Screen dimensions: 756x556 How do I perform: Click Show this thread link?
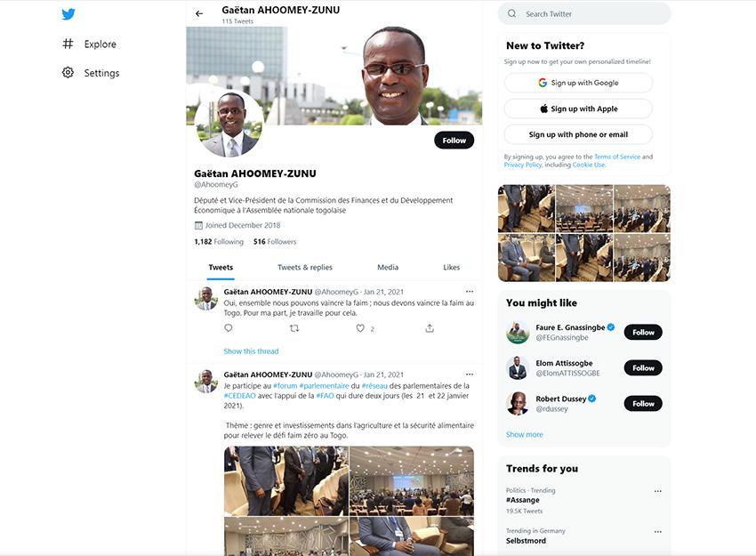pos(251,351)
